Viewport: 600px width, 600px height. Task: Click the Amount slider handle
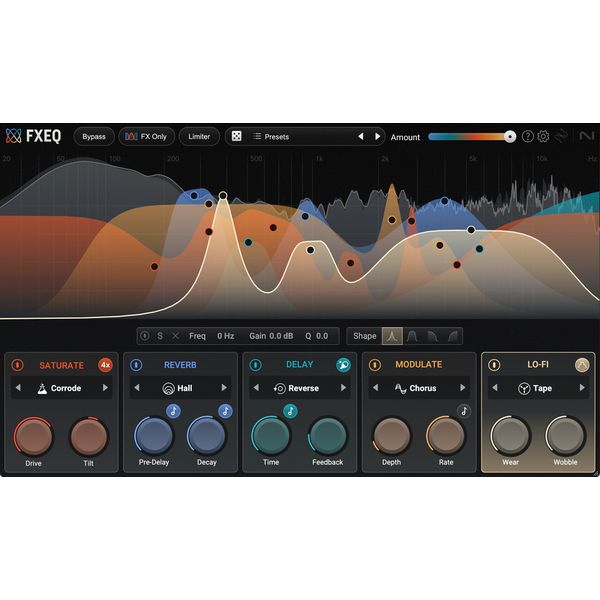tap(510, 136)
